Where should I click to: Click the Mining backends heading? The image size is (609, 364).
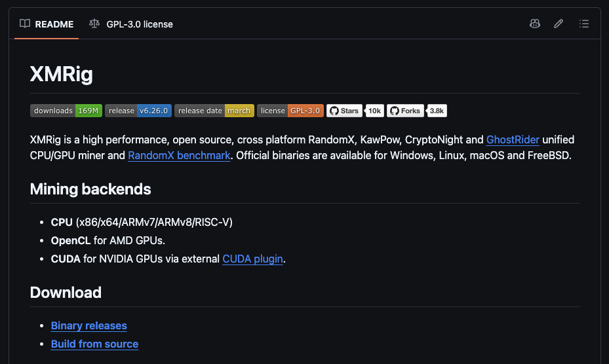point(90,189)
